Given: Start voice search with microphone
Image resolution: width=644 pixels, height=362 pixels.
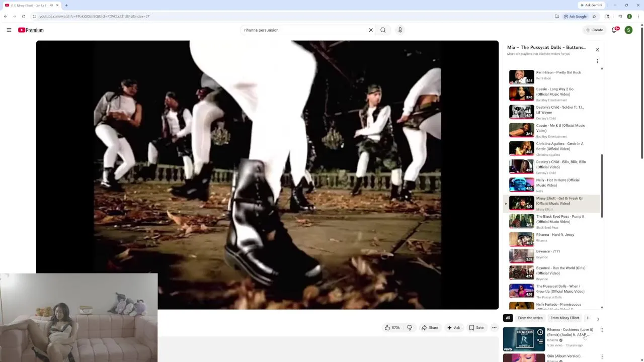Looking at the screenshot, I should [400, 30].
